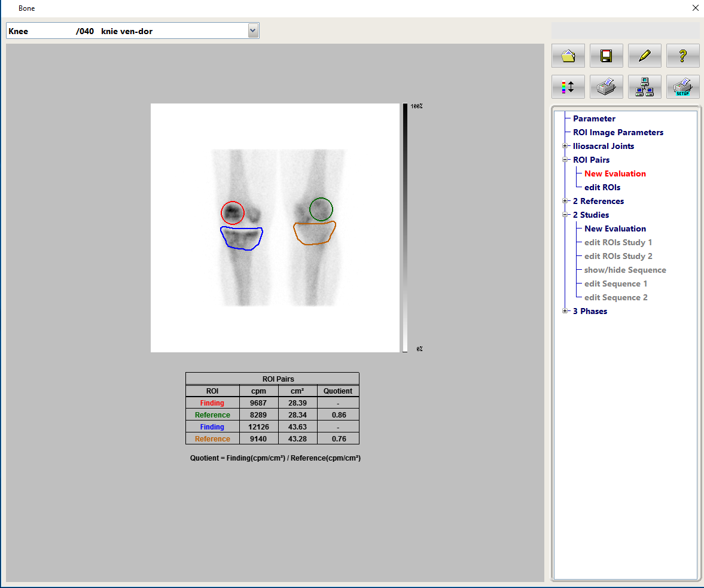
Task: Open ROI Image Parameters entry
Action: click(x=618, y=132)
